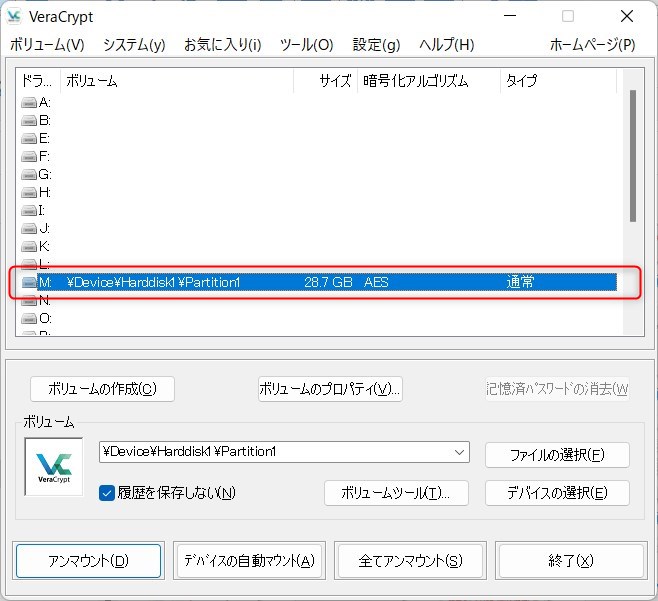
Task: Open ツール(O) menu
Action: click(306, 44)
